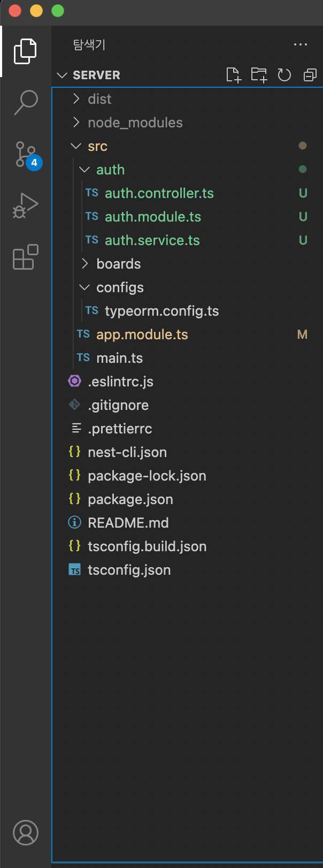Open package.json file
Image resolution: width=323 pixels, height=868 pixels.
click(x=130, y=499)
